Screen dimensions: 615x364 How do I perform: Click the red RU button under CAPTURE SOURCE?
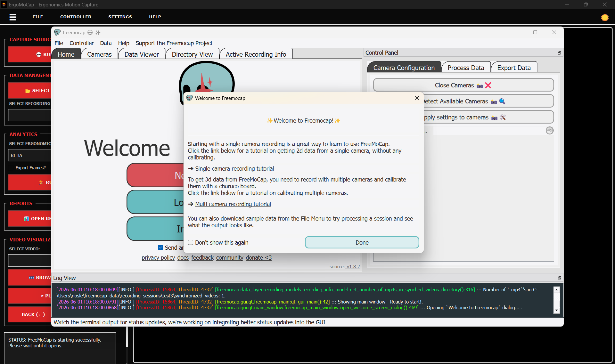pos(29,54)
